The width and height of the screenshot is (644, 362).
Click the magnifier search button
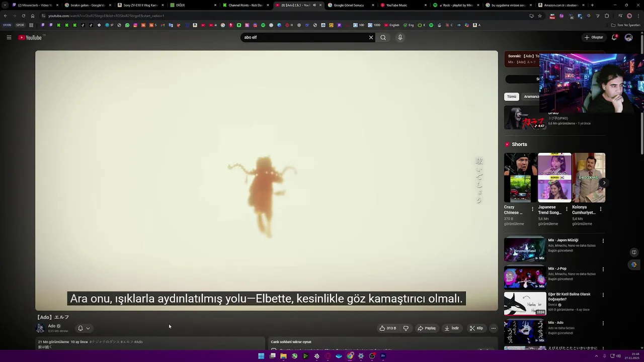click(383, 37)
